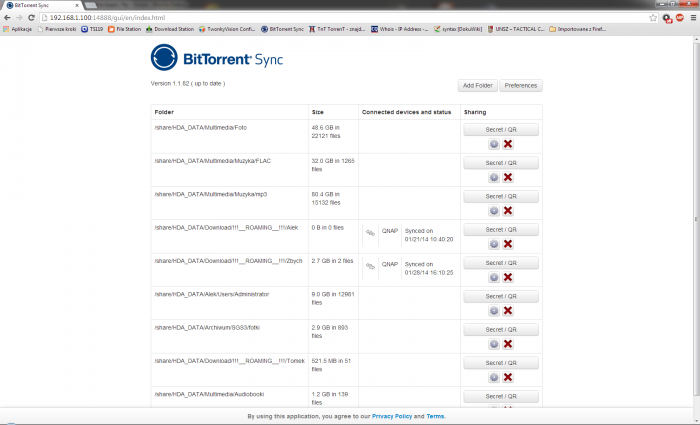Delete the ROAMING/Tomek folder with red X
Viewport: 700px width, 425px height.
pyautogui.click(x=508, y=378)
